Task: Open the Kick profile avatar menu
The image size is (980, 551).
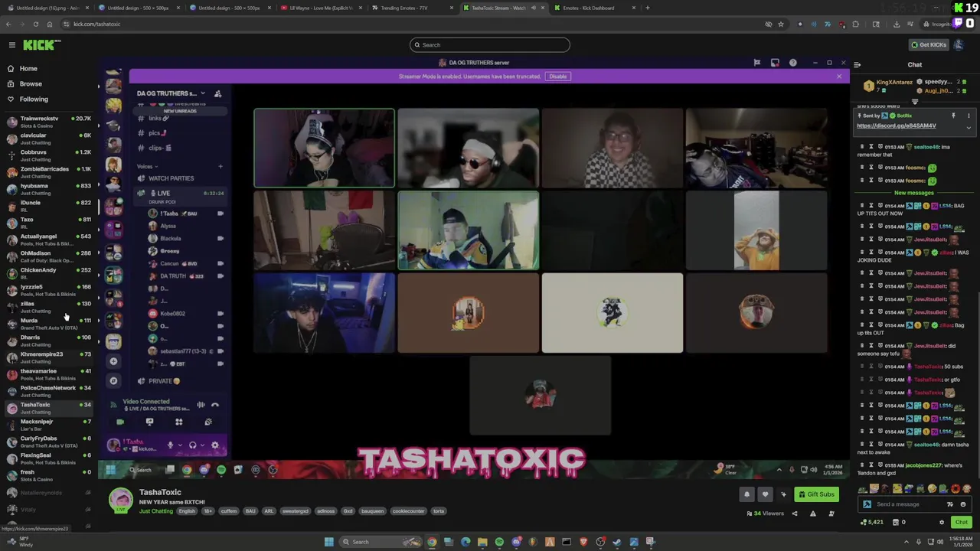Action: coord(959,44)
